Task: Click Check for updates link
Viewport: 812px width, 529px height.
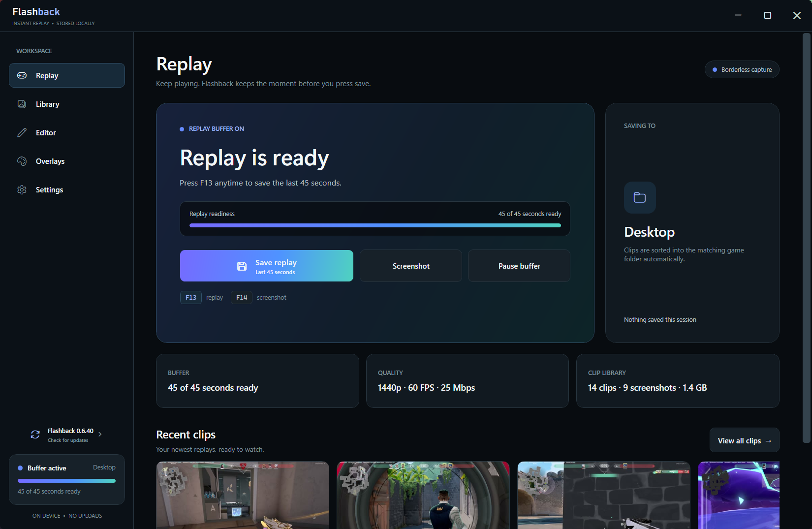Action: [x=68, y=440]
